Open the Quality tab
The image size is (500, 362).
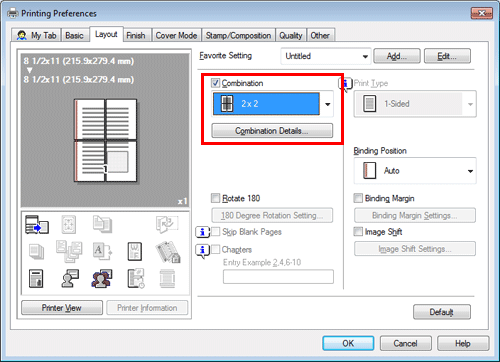click(x=291, y=35)
